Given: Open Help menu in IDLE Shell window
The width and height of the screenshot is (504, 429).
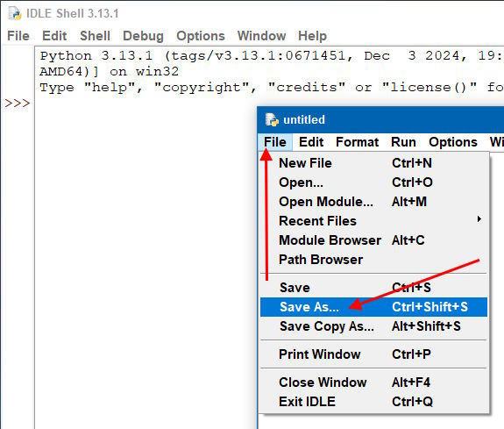Looking at the screenshot, I should point(312,36).
